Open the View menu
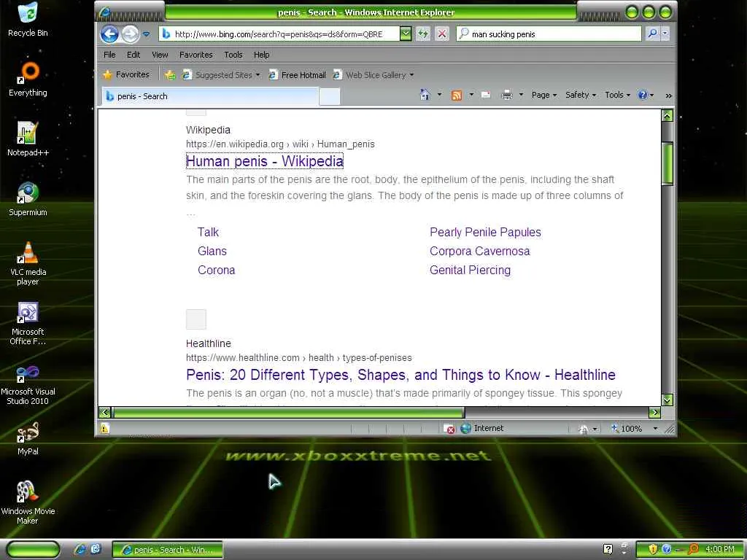 pos(160,55)
